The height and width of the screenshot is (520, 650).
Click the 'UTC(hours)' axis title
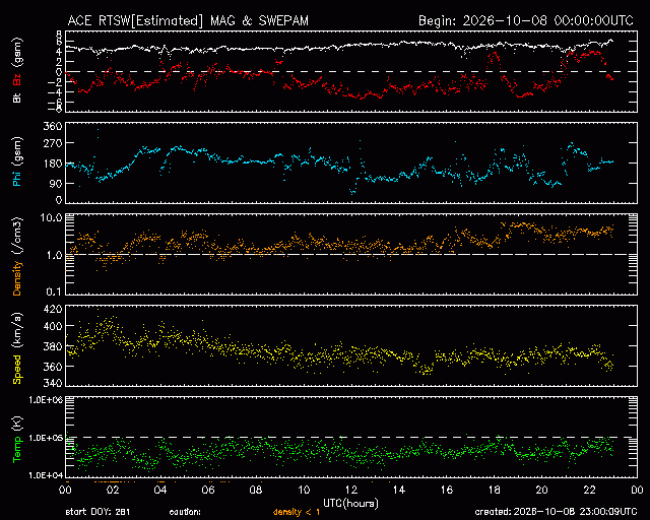[351, 503]
